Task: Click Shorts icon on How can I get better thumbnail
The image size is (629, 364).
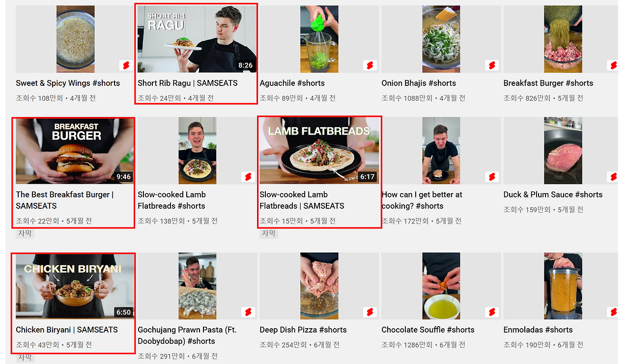Action: pos(491,176)
